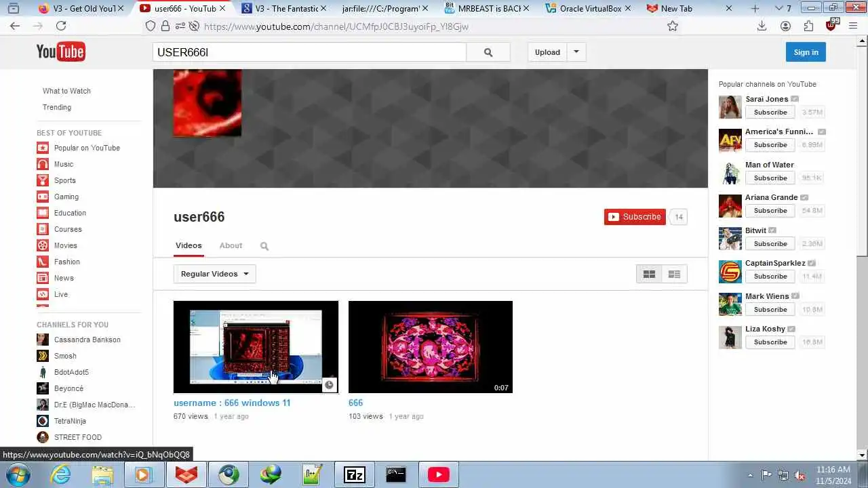Subscribe to Man of Water
Viewport: 868px width, 488px height.
click(770, 178)
